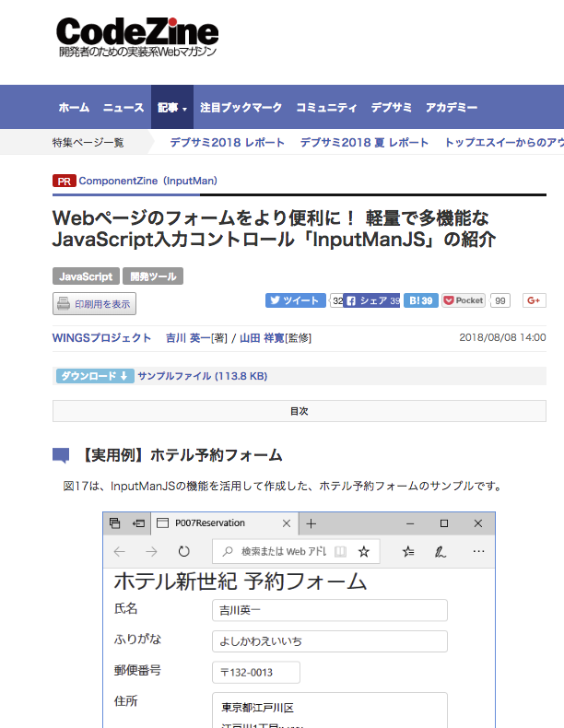Open ComponentZine (InputMan) link
Screen dimensions: 564x728
(147, 181)
